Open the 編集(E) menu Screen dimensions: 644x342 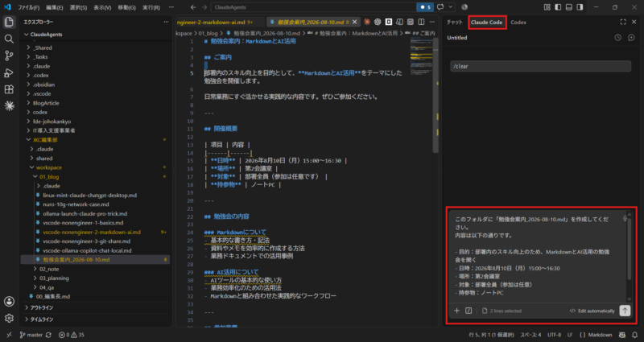[55, 7]
